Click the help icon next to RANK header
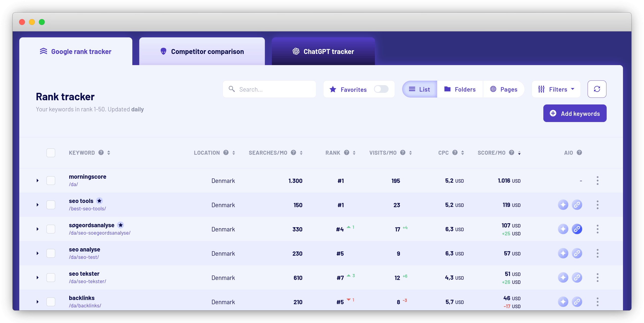Screen dimensions: 644x323 click(346, 153)
